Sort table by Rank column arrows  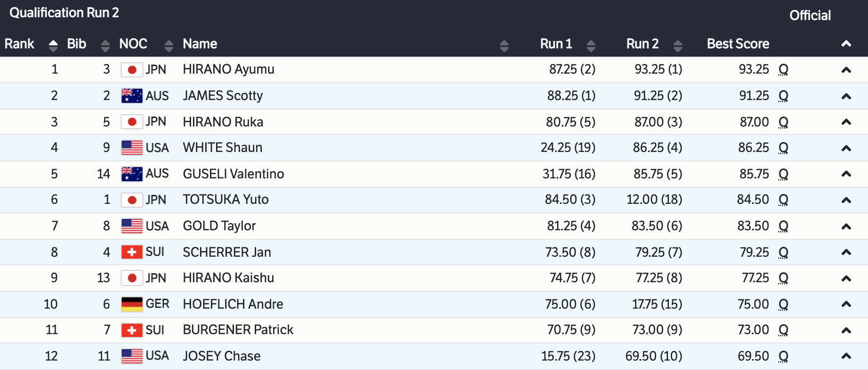tap(53, 45)
